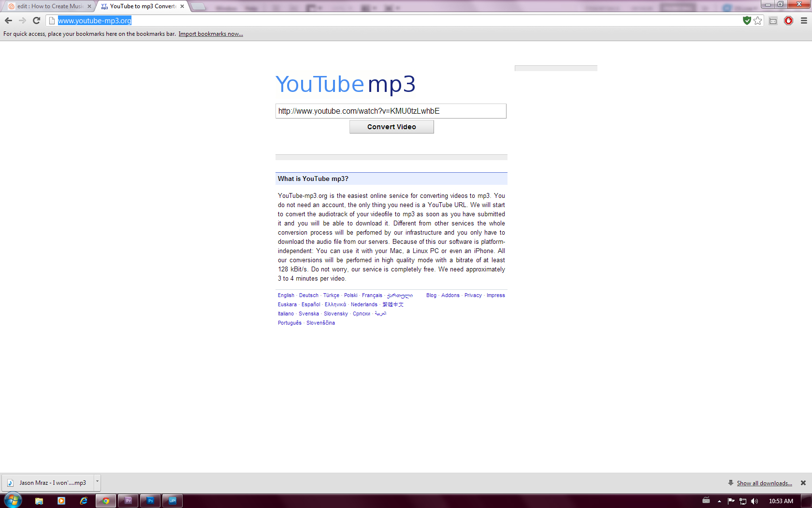Image resolution: width=812 pixels, height=508 pixels.
Task: Click the taskbar clock 10:53 AM
Action: pyautogui.click(x=781, y=501)
